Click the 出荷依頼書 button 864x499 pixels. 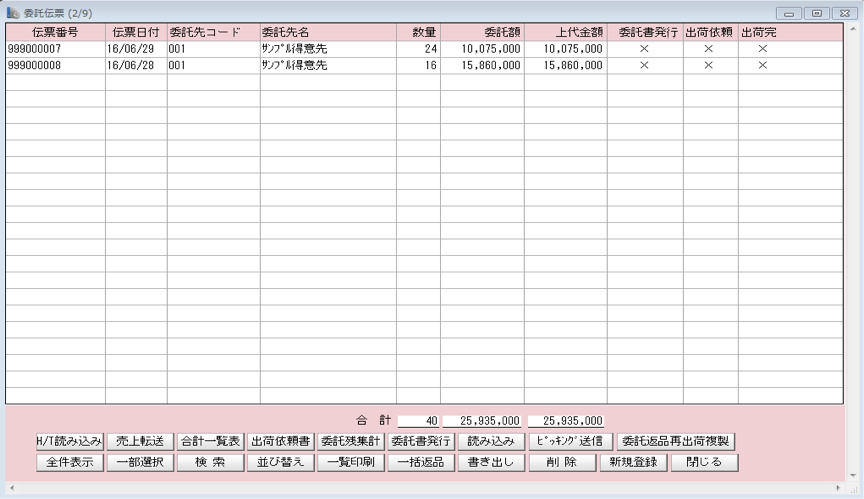pos(281,441)
